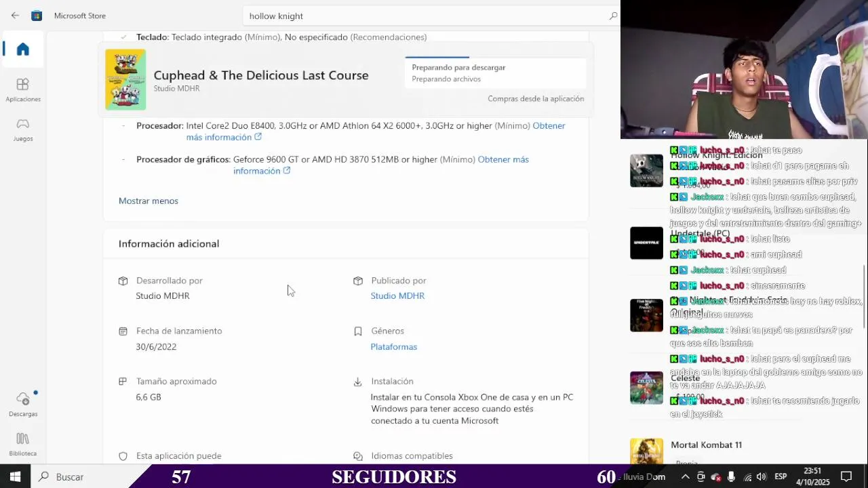The height and width of the screenshot is (488, 868).
Task: Click the Fecha de lanzamiento calendar icon
Action: click(x=123, y=331)
